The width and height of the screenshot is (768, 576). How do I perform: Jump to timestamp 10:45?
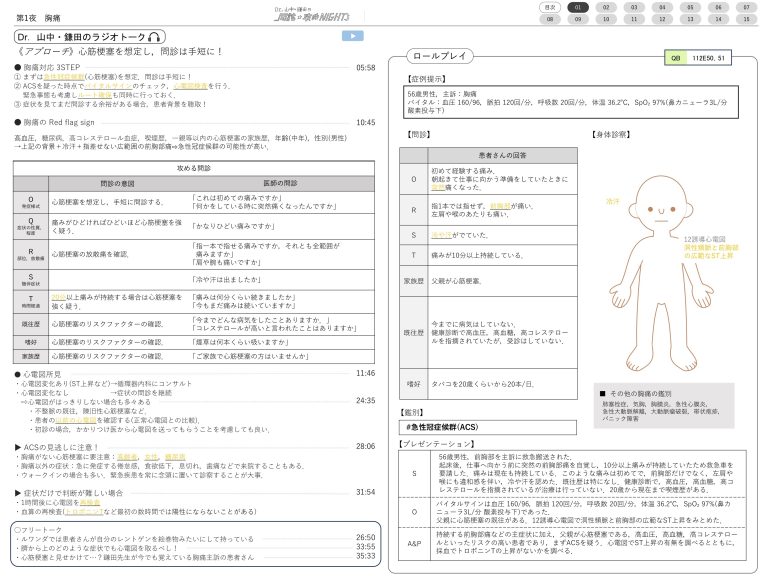tap(365, 122)
